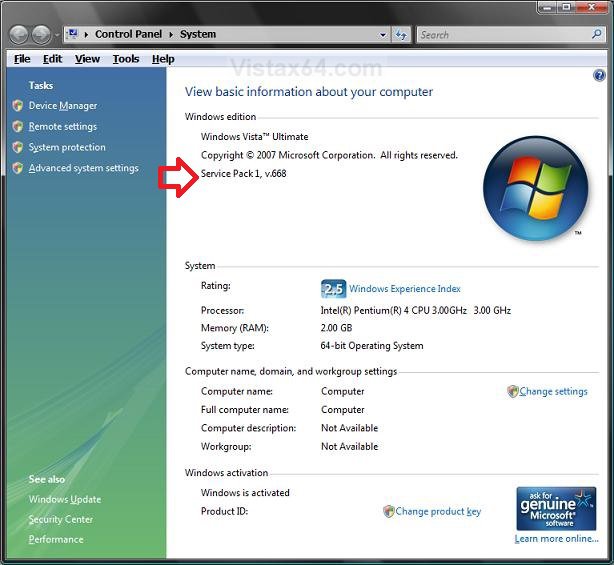Open Help with the blue question mark icon
This screenshot has height=565, width=614.
pos(599,75)
